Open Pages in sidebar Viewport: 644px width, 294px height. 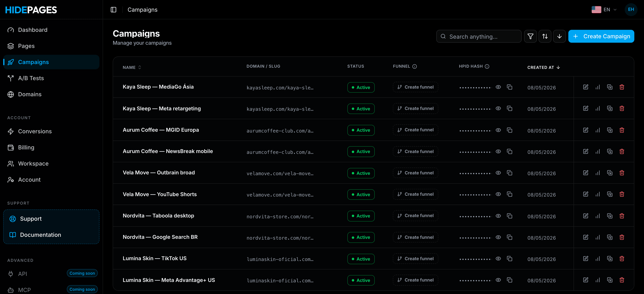(51, 46)
